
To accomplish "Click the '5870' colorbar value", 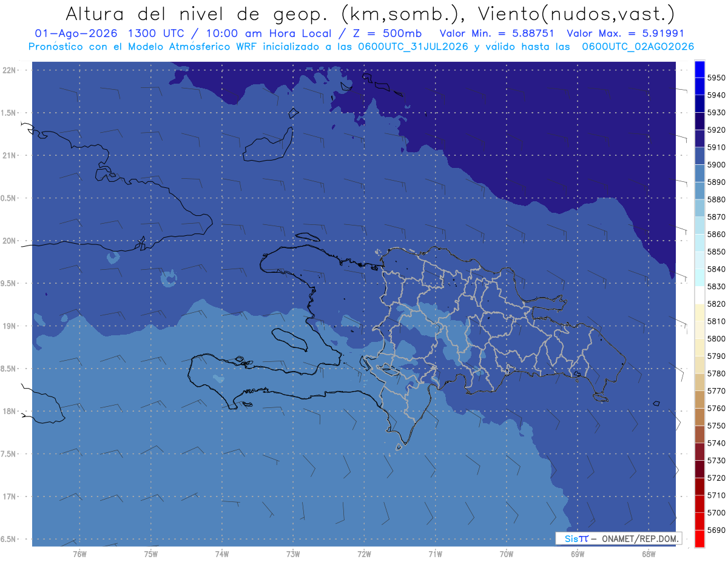I will pyautogui.click(x=716, y=217).
